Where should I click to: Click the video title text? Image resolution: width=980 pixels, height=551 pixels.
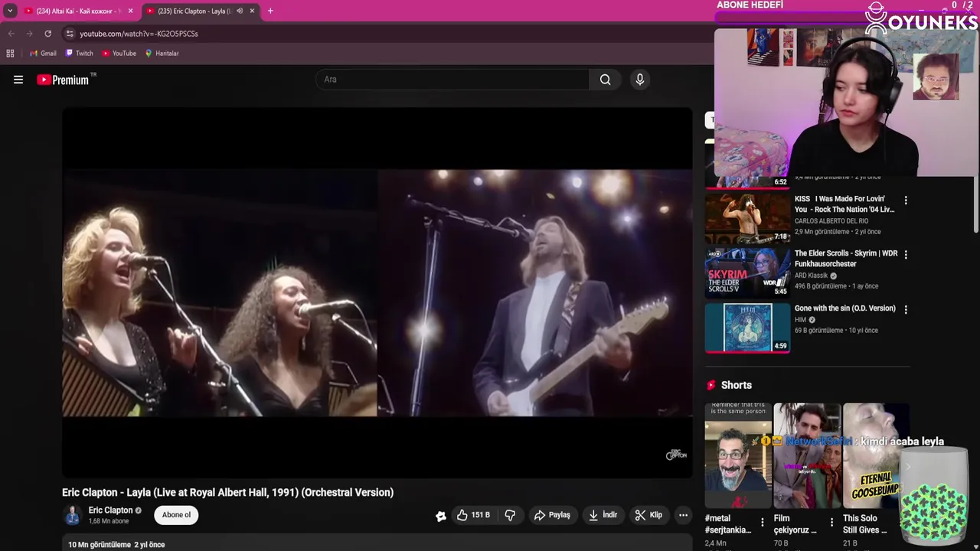[227, 493]
